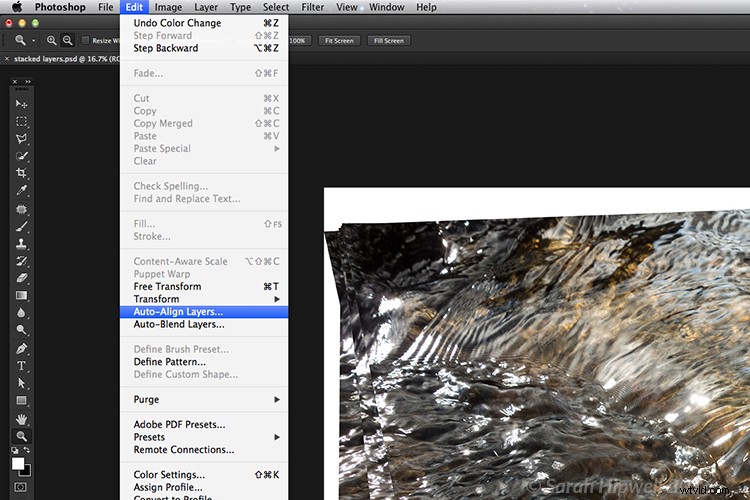Image resolution: width=750 pixels, height=500 pixels.
Task: Select the Clone Stamp tool
Action: [21, 244]
